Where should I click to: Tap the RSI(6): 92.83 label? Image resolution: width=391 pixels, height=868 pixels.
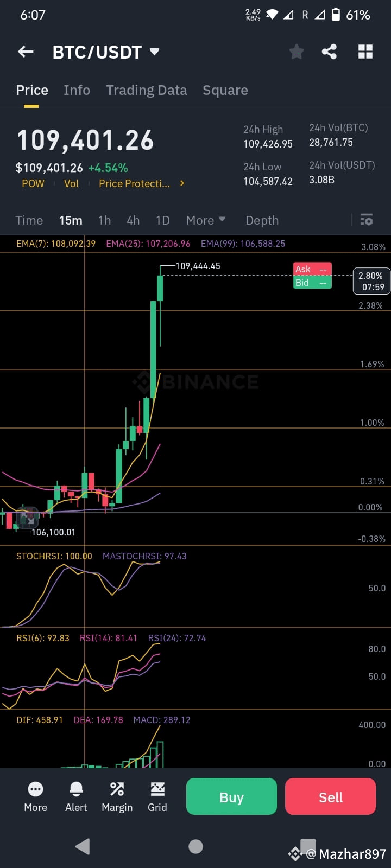43,638
